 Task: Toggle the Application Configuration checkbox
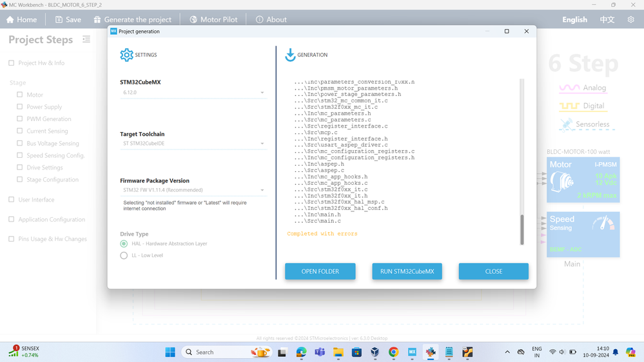12,219
